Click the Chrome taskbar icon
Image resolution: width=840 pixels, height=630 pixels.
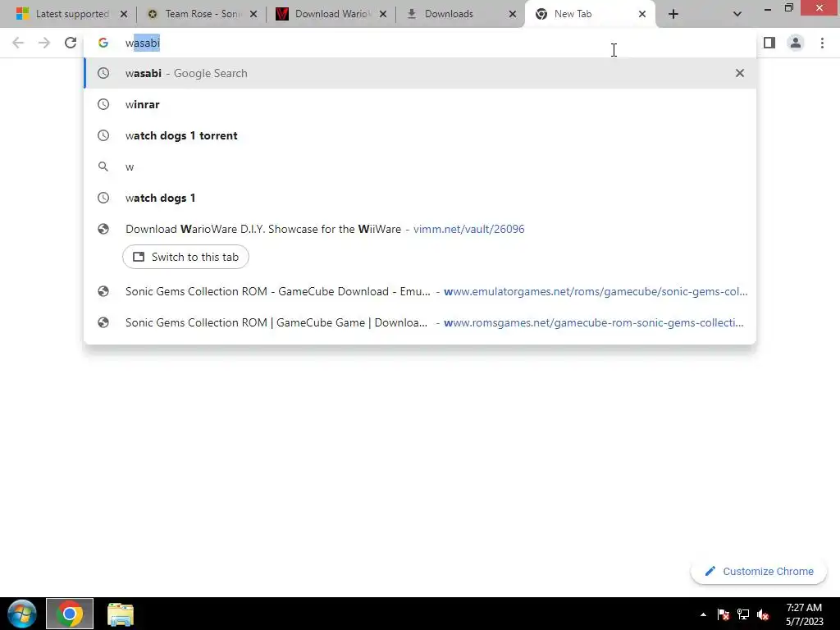click(70, 614)
